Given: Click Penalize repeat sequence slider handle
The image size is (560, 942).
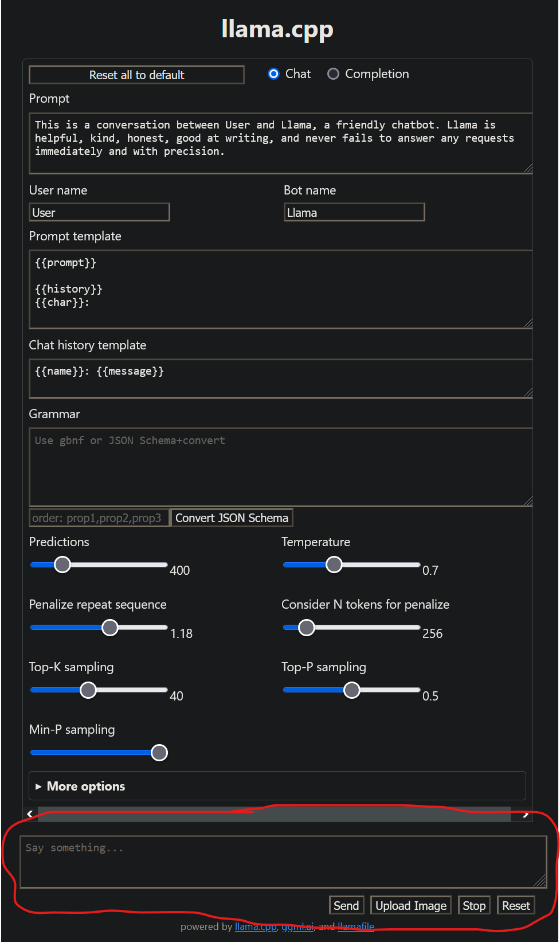Looking at the screenshot, I should tap(110, 628).
